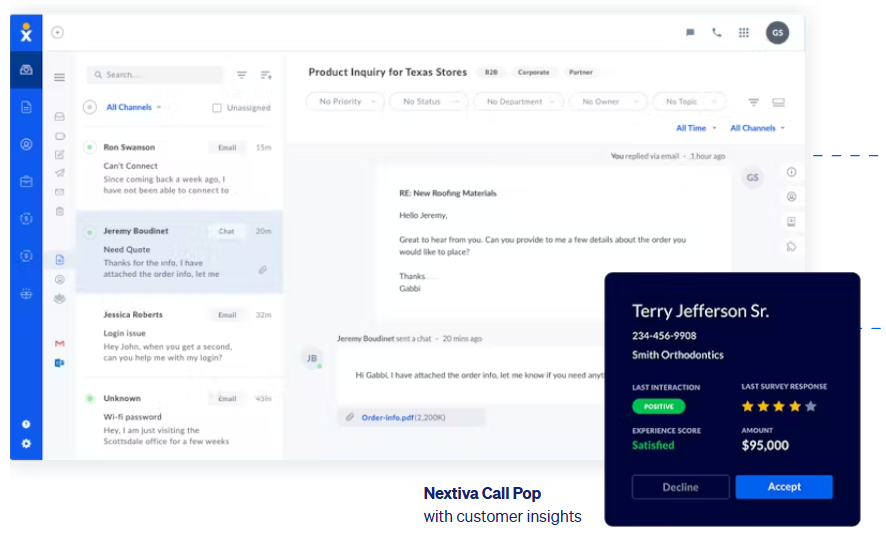This screenshot has width=886, height=540.
Task: Click the sort icon next to search
Action: pos(266,75)
